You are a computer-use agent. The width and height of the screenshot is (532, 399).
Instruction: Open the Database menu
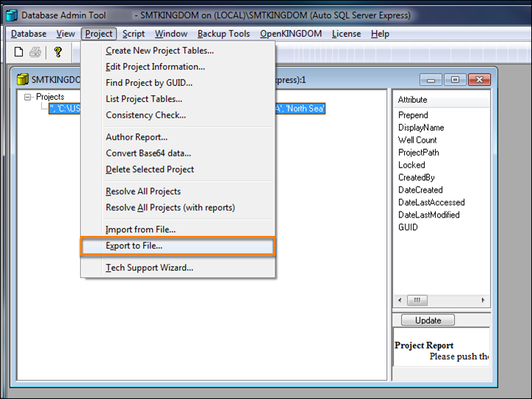pyautogui.click(x=29, y=34)
